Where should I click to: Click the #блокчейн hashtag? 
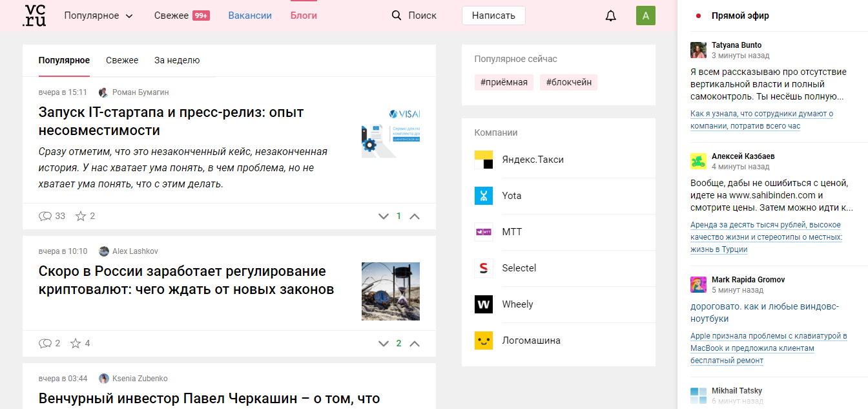pyautogui.click(x=568, y=82)
